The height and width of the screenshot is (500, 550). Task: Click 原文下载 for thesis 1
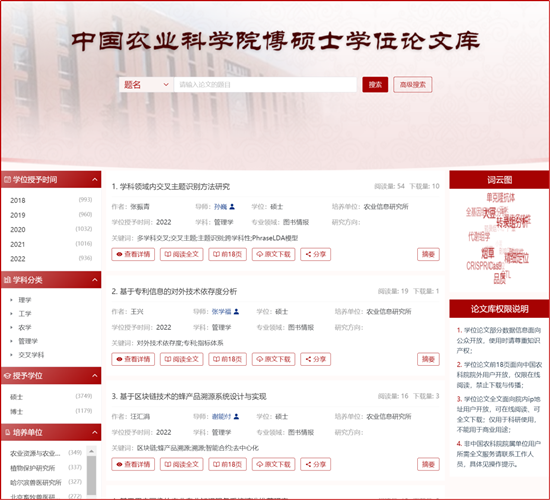tap(274, 254)
